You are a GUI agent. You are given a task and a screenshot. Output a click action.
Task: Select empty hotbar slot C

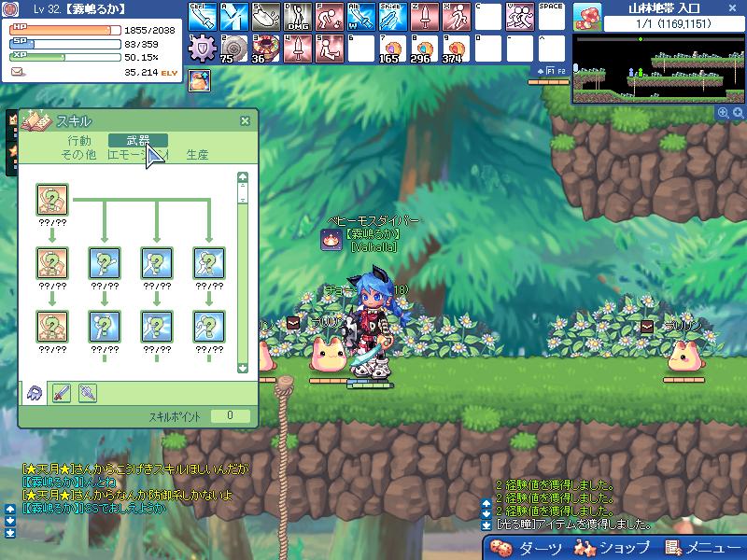(x=488, y=17)
